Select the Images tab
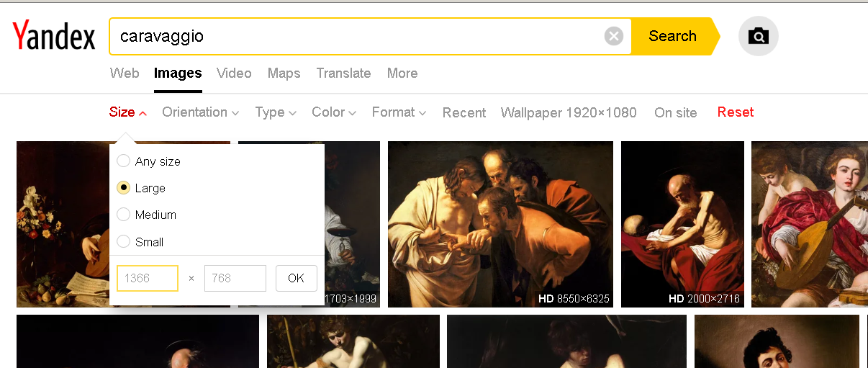Screen dimensions: 868x368 pyautogui.click(x=178, y=73)
